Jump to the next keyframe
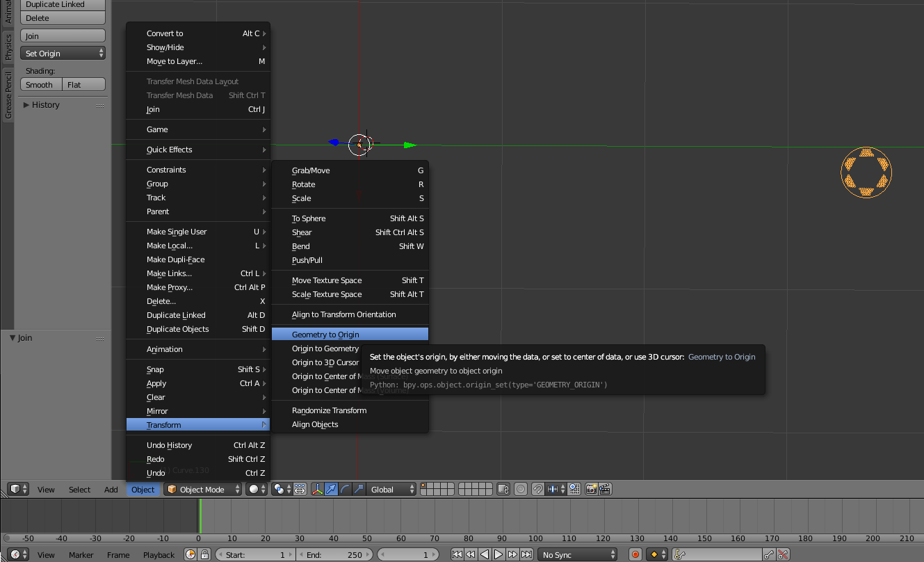The image size is (924, 562). click(512, 554)
